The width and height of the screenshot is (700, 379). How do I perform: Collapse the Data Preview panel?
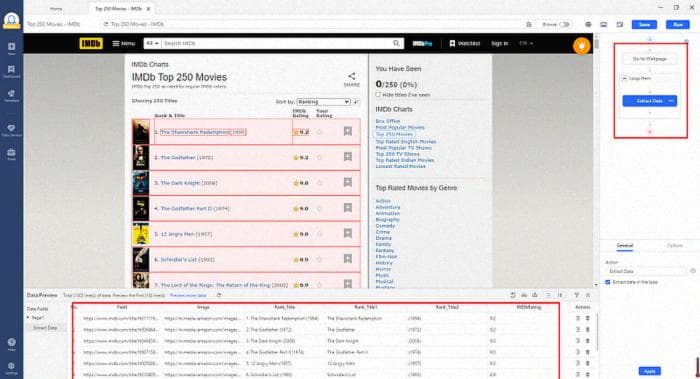click(588, 295)
